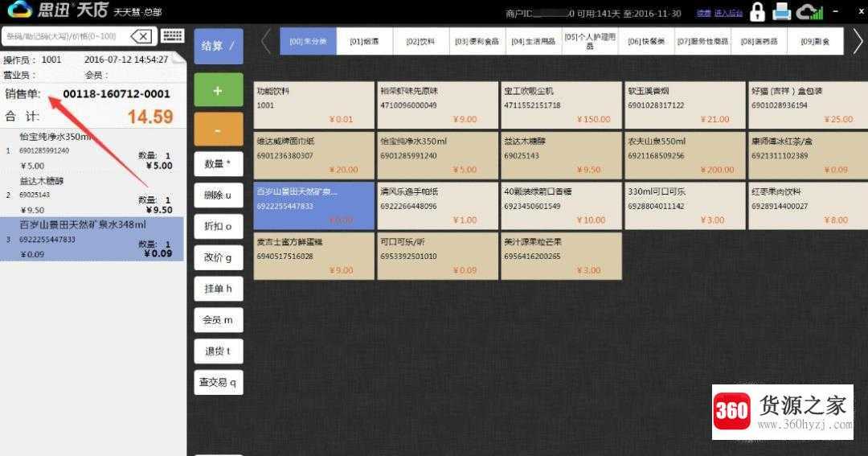Click the green plus quantity button
The height and width of the screenshot is (456, 868).
click(218, 90)
